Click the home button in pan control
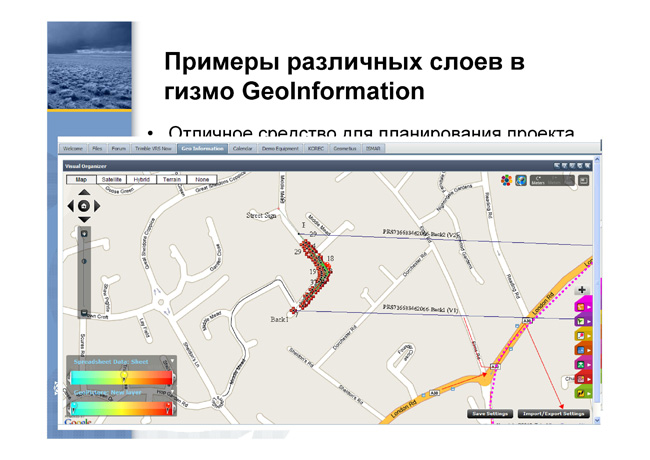The width and height of the screenshot is (650, 460). click(84, 206)
